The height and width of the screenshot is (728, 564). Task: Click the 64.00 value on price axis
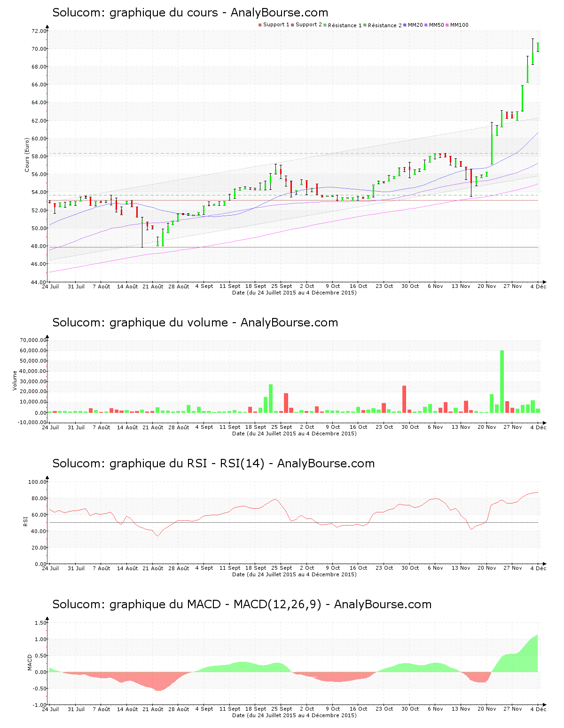coord(39,102)
